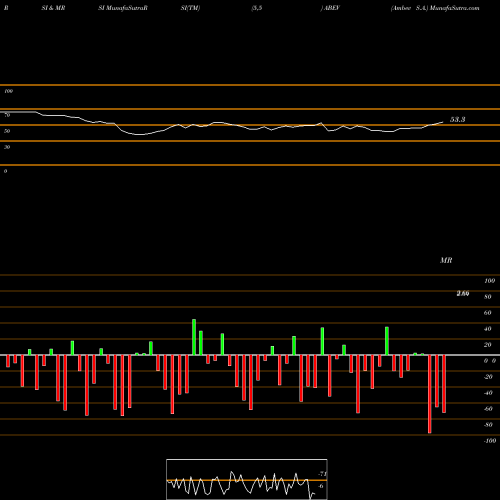Click the tallest green histogram bar
Screen dimensions: 500x500
(194, 337)
